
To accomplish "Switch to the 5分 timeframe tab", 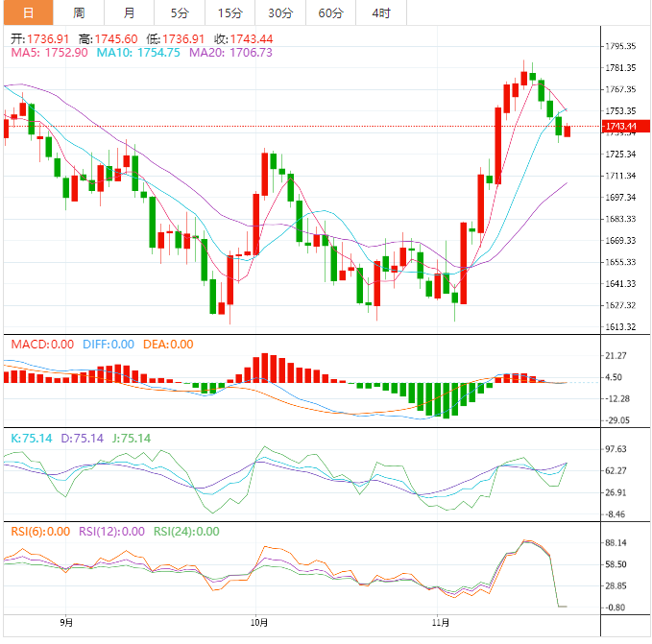I will (180, 12).
